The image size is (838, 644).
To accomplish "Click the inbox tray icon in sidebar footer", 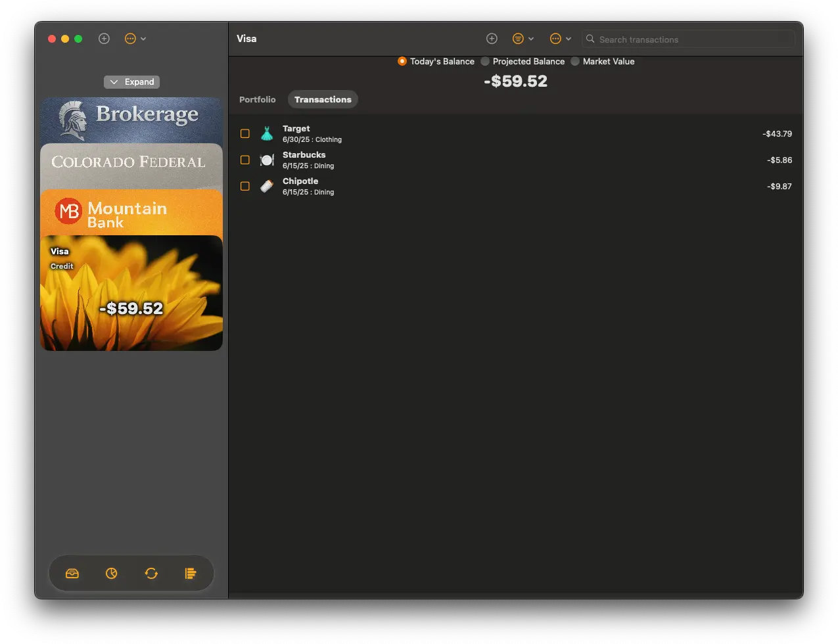I will pos(72,574).
